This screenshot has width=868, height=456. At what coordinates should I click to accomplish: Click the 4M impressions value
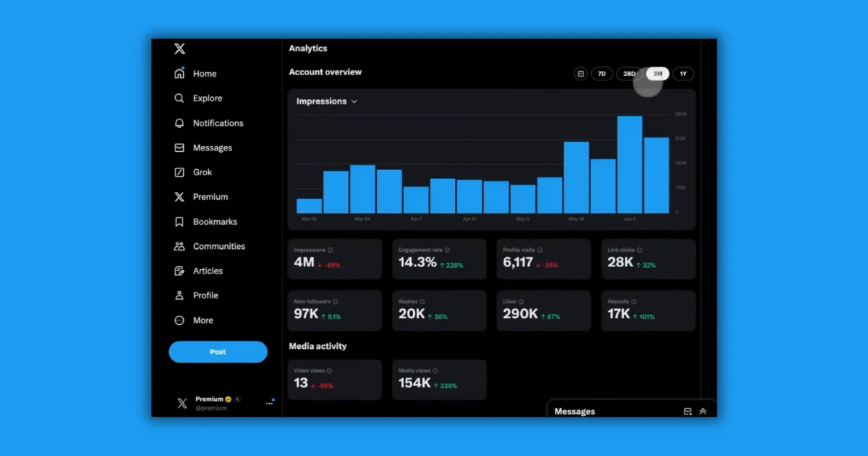[x=304, y=263]
